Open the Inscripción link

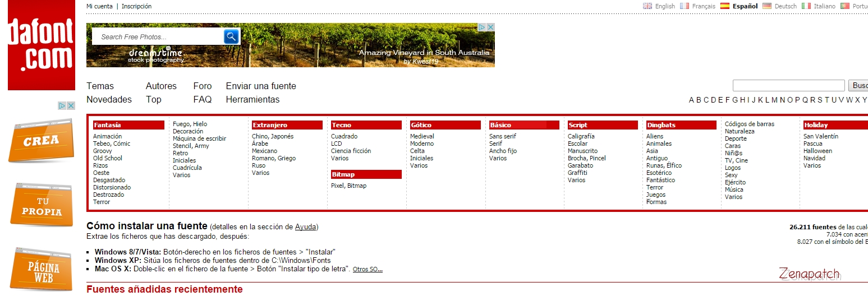[x=136, y=6]
